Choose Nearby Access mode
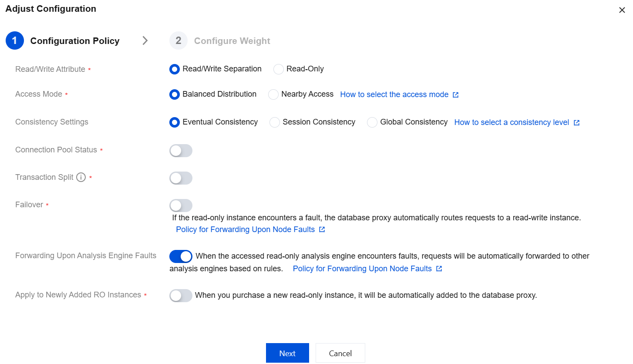The height and width of the screenshot is (364, 633). 273,94
